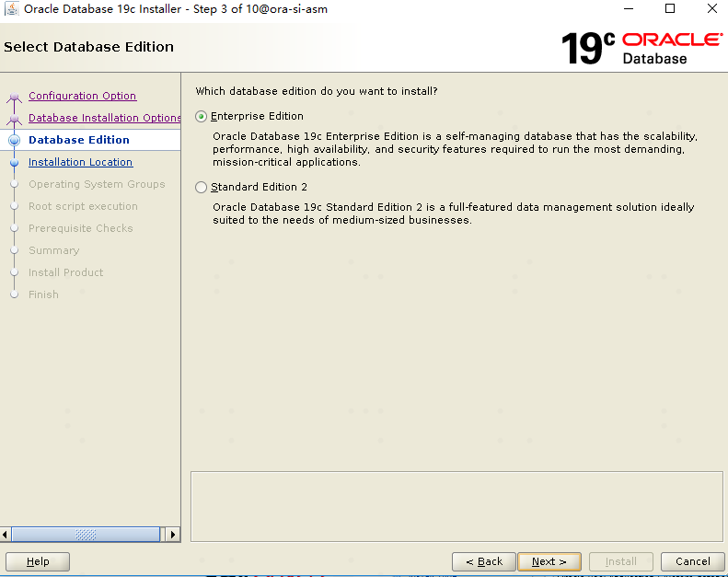Viewport: 728px width, 577px height.
Task: Click the Select Database Edition heading
Action: 88,47
